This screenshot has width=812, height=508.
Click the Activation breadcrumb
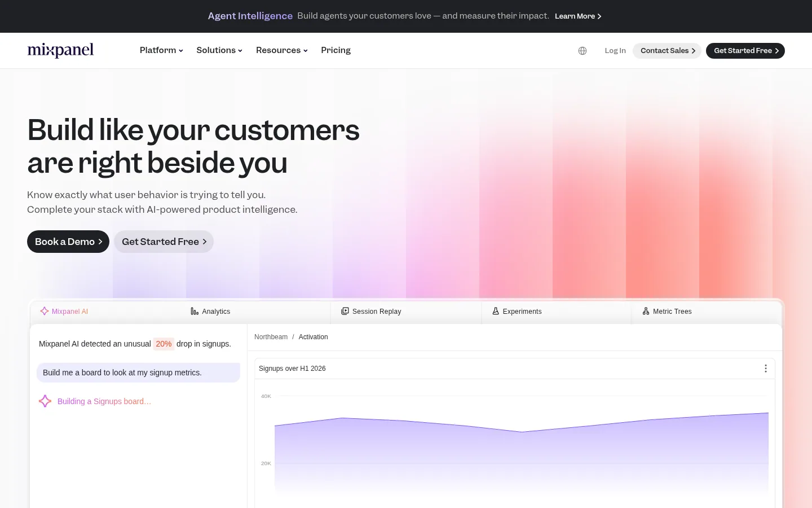click(313, 337)
